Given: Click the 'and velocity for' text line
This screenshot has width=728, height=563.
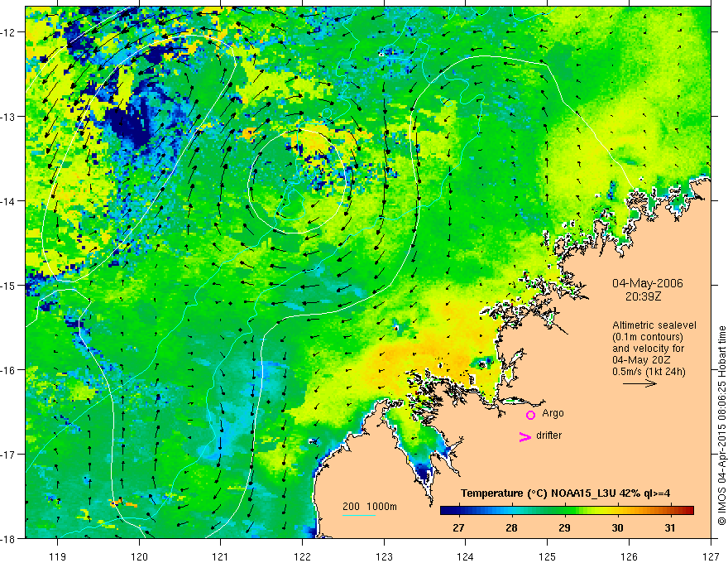Looking at the screenshot, I should [x=648, y=349].
